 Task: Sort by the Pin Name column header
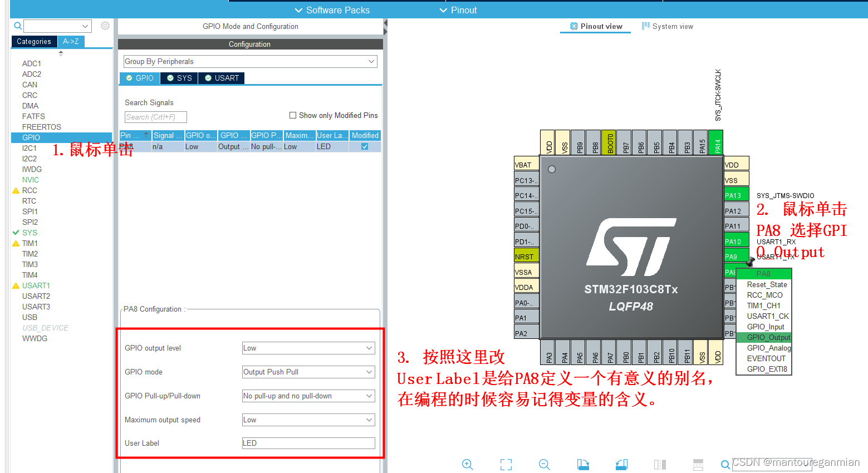tap(135, 135)
